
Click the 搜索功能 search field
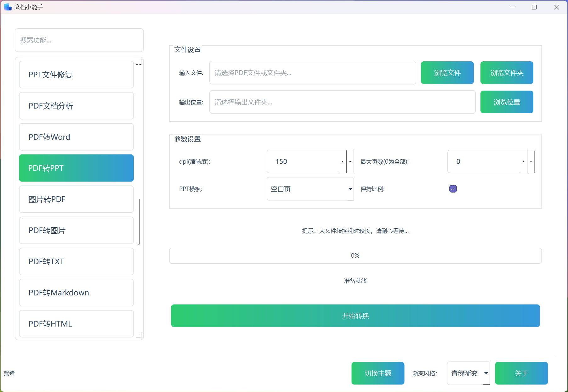coord(79,40)
